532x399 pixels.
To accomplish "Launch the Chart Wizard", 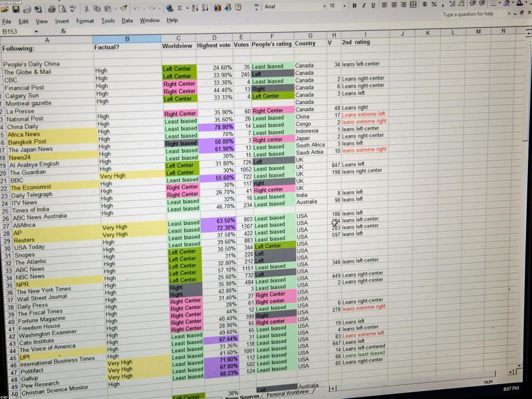I will [x=218, y=7].
